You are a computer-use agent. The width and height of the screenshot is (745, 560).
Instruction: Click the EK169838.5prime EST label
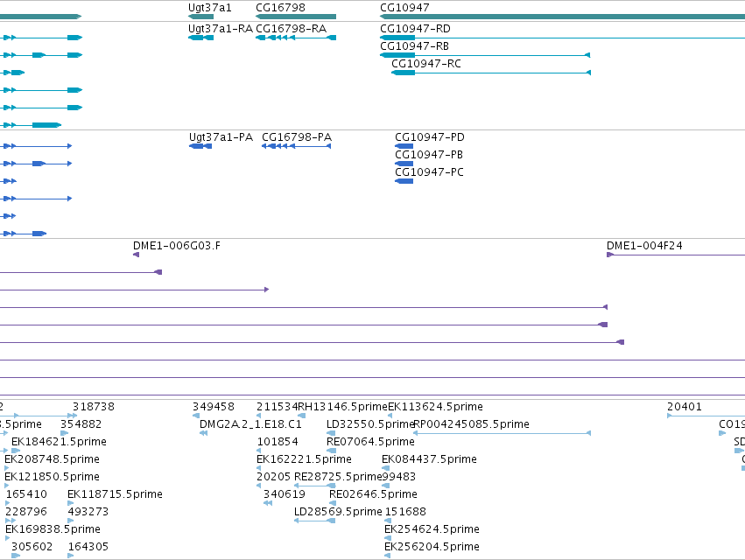(x=53, y=529)
